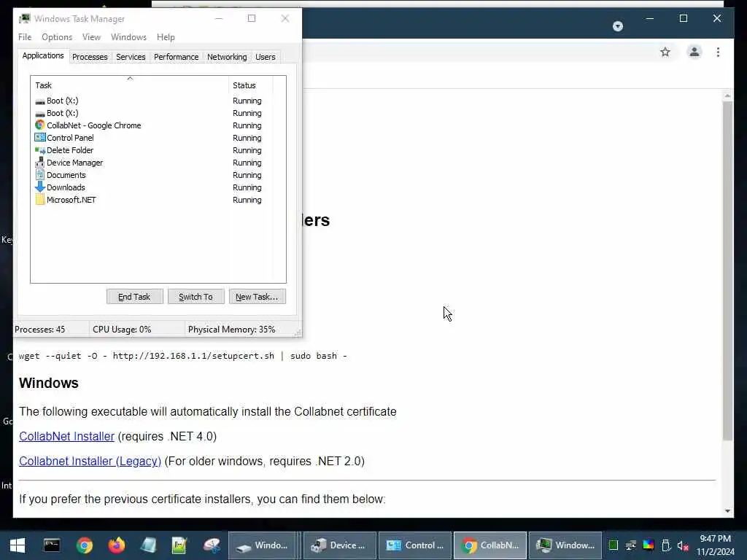Bookmark the page with Chrome's star icon
Viewport: 747px width, 560px height.
[x=665, y=52]
